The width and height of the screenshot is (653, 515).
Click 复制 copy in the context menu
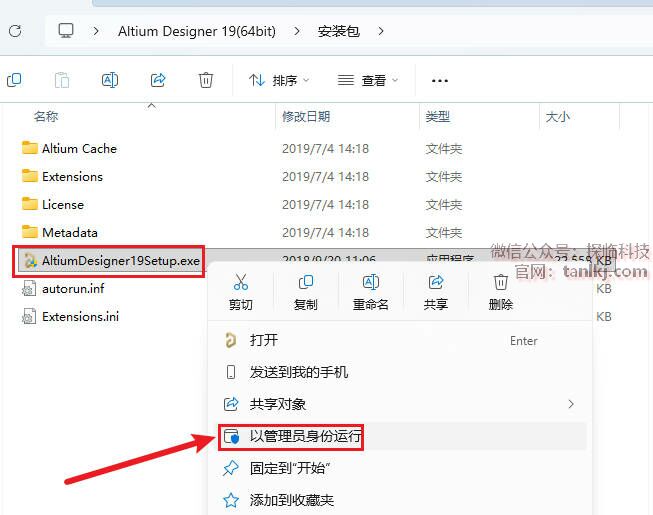tap(306, 292)
